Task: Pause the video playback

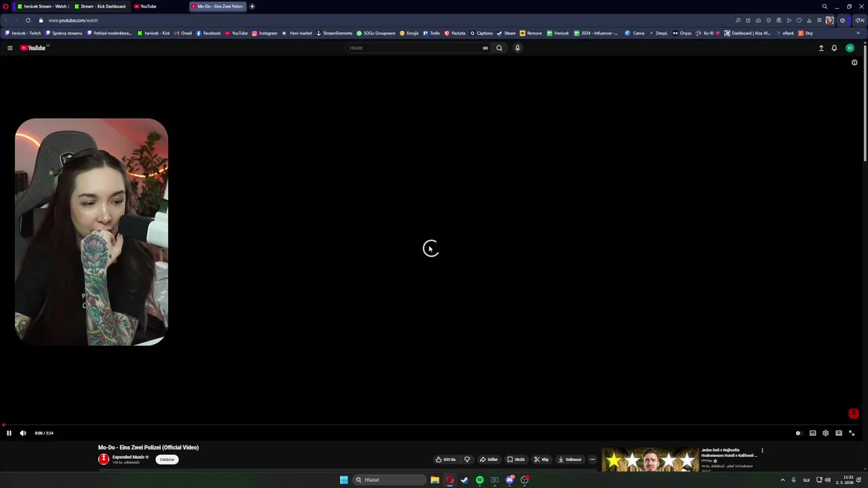Action: (x=9, y=433)
